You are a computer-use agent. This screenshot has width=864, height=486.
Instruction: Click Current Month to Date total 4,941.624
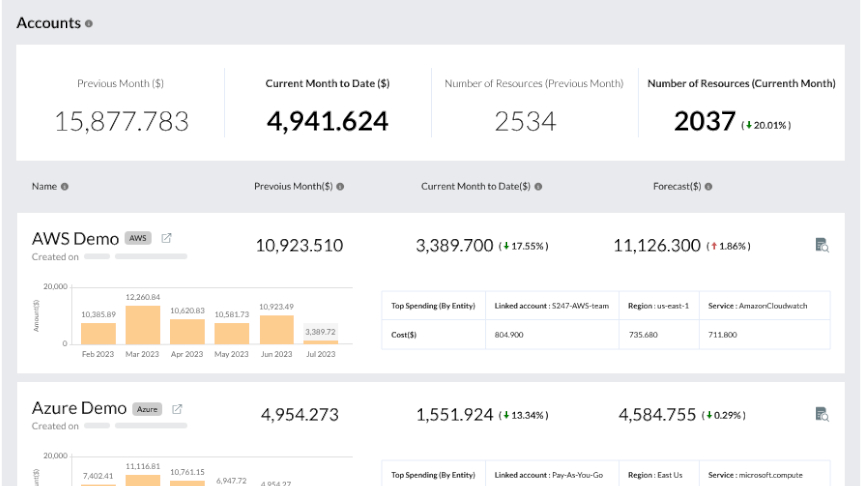[x=327, y=121]
